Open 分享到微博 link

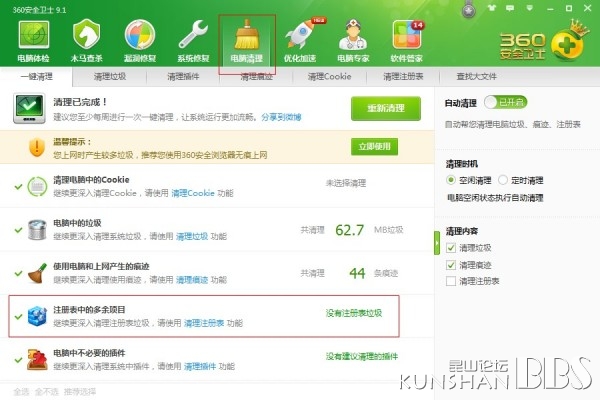(x=281, y=117)
